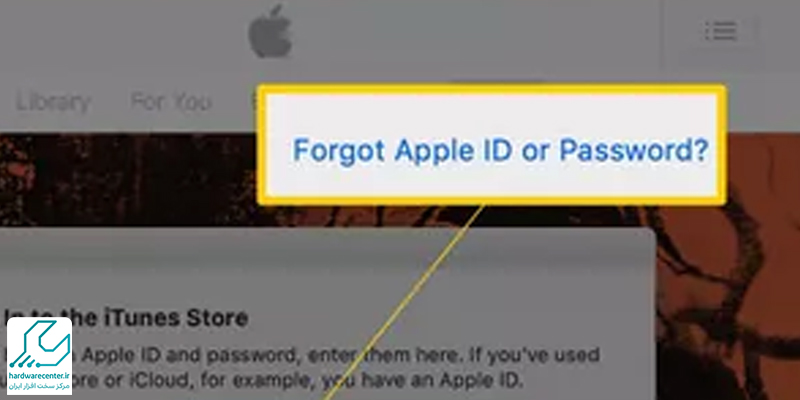Image resolution: width=800 pixels, height=400 pixels.
Task: Click the empty toolbar area left of Apple logo
Action: click(122, 33)
